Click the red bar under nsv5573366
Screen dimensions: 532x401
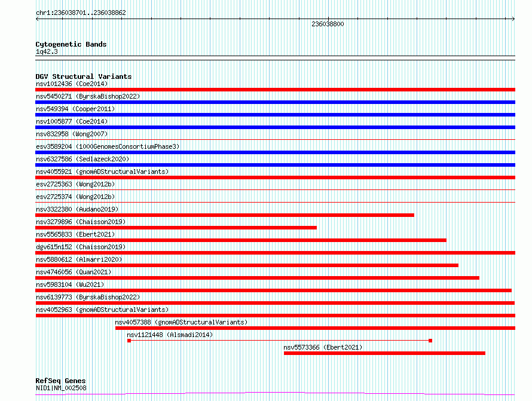(x=384, y=353)
